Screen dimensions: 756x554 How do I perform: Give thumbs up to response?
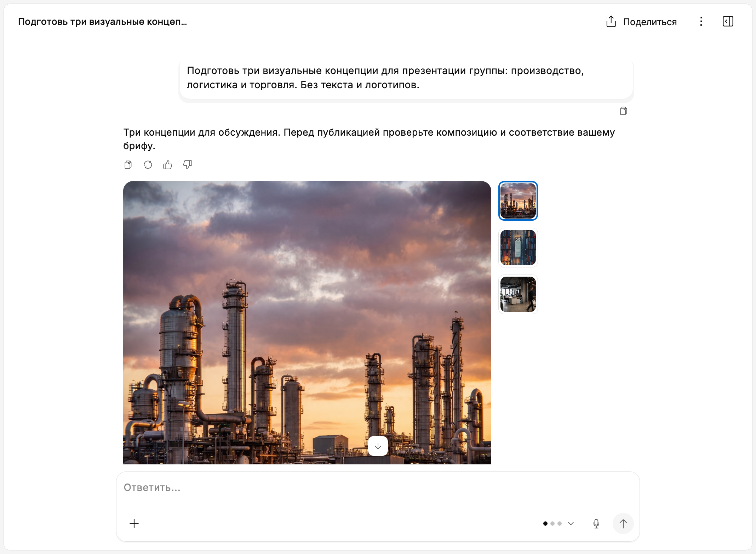pos(168,165)
